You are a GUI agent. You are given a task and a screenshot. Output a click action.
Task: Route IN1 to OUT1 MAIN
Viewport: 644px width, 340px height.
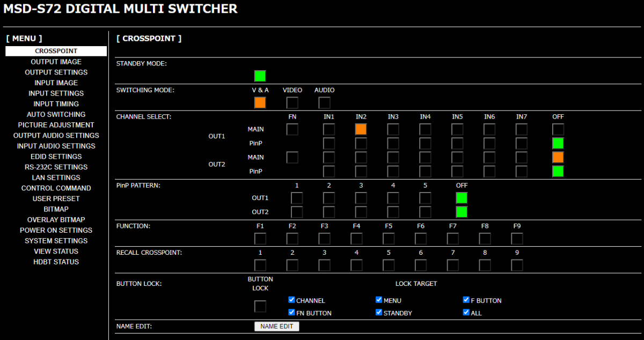point(329,129)
